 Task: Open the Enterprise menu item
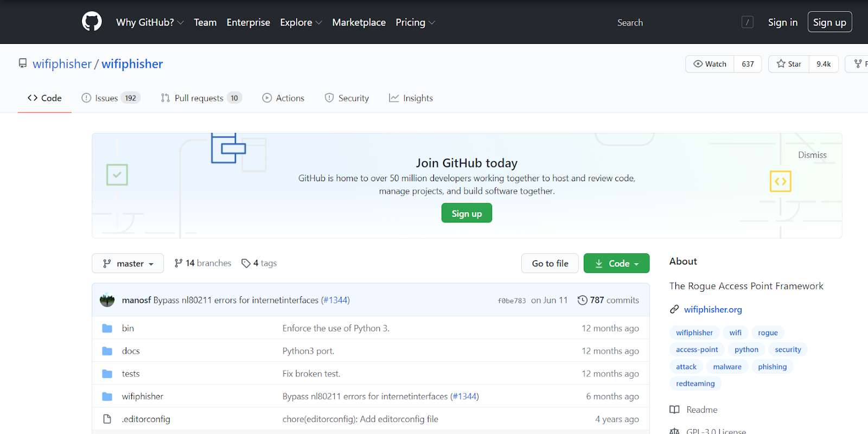pyautogui.click(x=248, y=22)
